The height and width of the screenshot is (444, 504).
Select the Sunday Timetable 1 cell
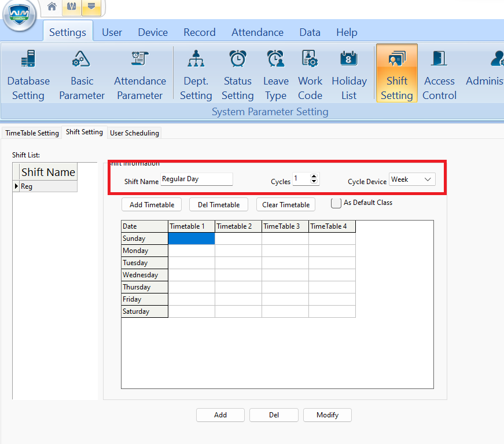coord(192,238)
